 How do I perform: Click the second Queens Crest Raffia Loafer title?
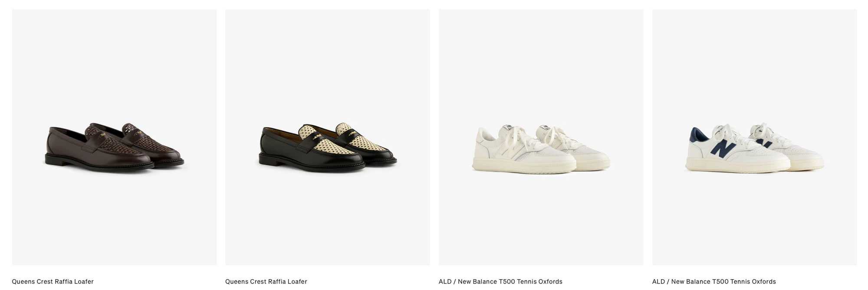[266, 282]
